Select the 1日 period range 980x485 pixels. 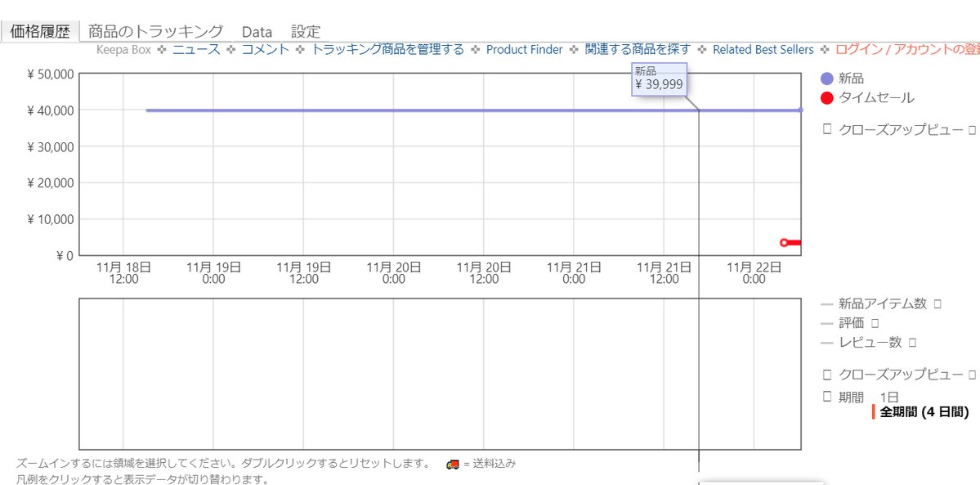tap(888, 397)
